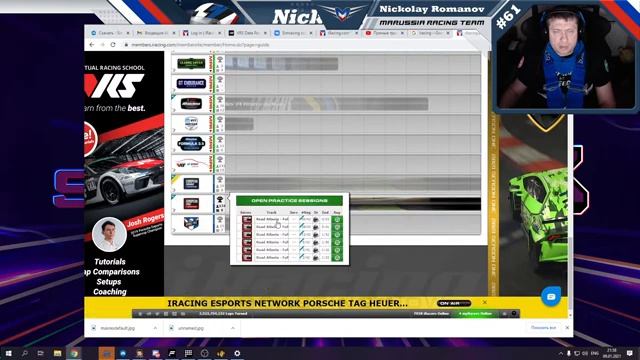Click the dark trophy icon beside the practice popup
Image resolution: width=640 pixels, height=360 pixels.
220,200
